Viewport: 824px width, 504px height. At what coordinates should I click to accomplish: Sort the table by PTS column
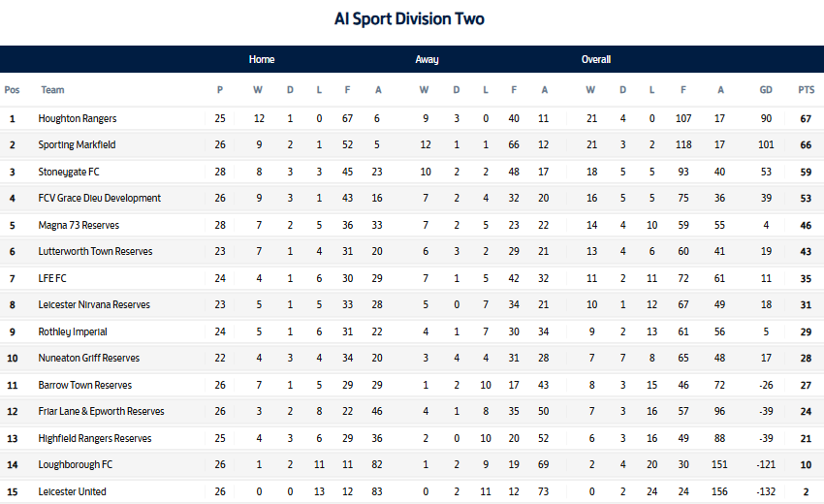click(806, 90)
